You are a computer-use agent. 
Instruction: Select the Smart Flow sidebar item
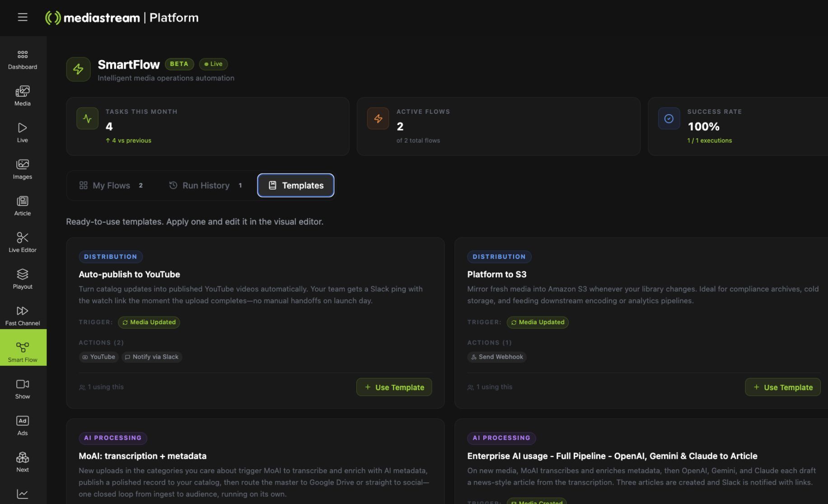[23, 347]
